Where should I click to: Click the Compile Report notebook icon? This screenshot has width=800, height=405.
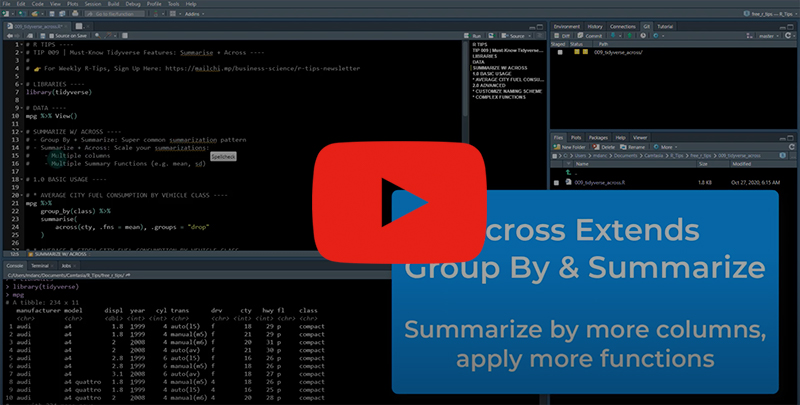coord(124,36)
